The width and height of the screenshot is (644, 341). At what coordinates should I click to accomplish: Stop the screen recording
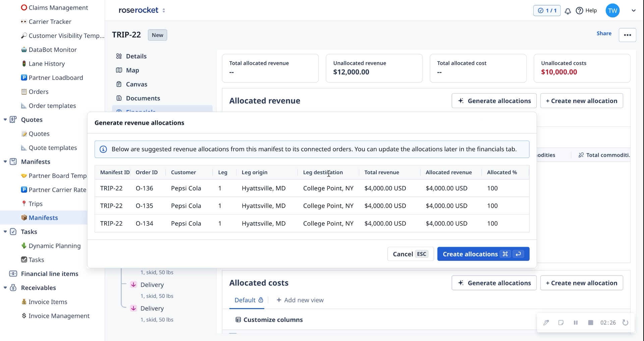coord(591,323)
